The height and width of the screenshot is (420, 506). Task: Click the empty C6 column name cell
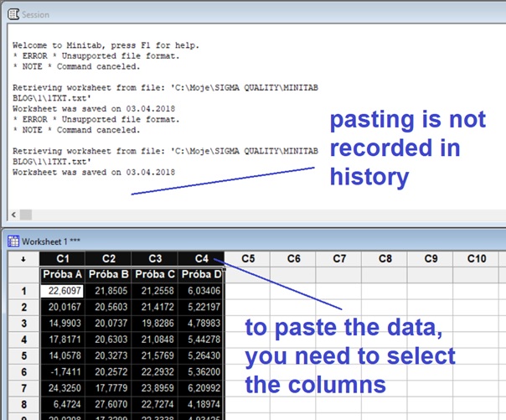tap(293, 275)
